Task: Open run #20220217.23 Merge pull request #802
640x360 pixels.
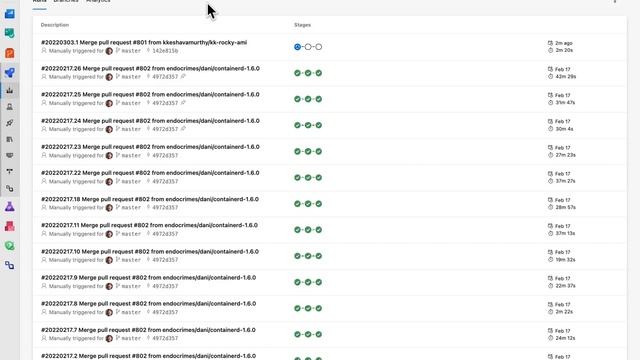Action: click(150, 147)
